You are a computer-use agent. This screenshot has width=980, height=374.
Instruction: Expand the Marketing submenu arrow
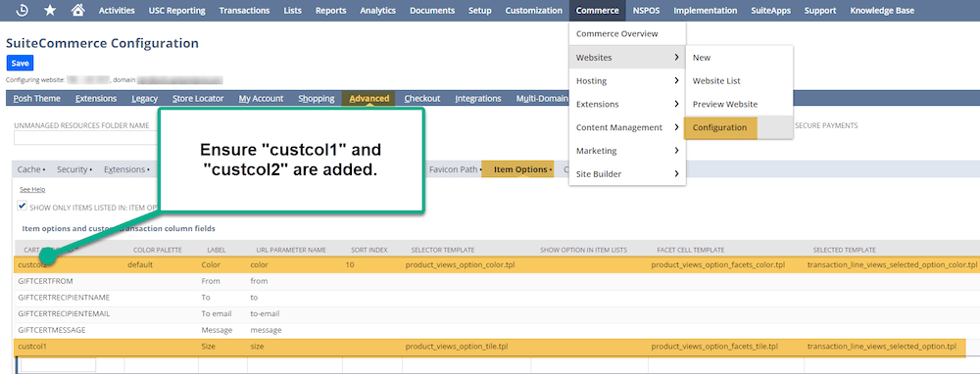[x=676, y=151]
